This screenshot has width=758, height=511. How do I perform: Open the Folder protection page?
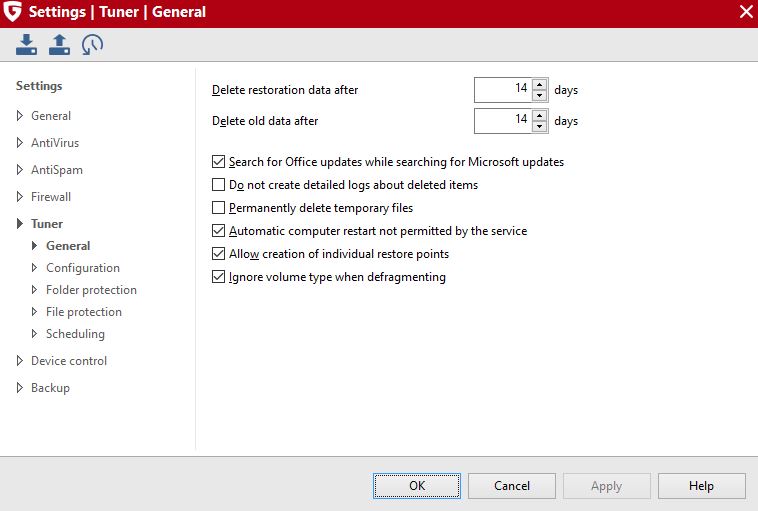click(x=91, y=290)
